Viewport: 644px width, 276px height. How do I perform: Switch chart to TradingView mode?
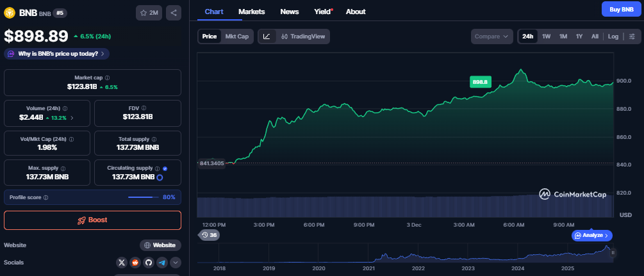303,37
